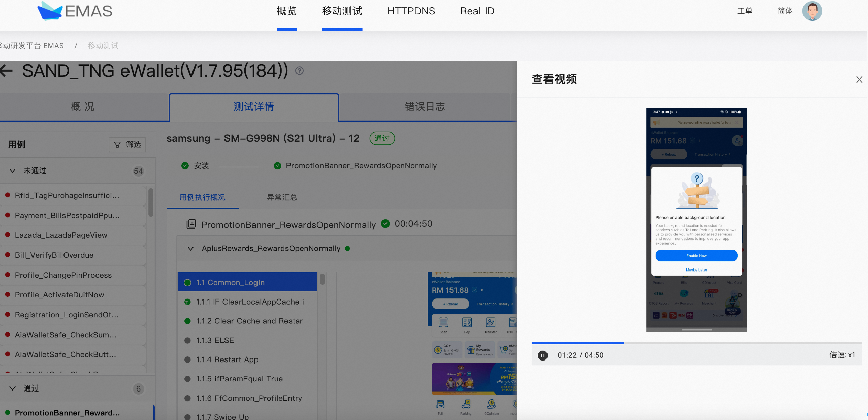Close the video viewer panel
The width and height of the screenshot is (868, 420).
pyautogui.click(x=859, y=80)
